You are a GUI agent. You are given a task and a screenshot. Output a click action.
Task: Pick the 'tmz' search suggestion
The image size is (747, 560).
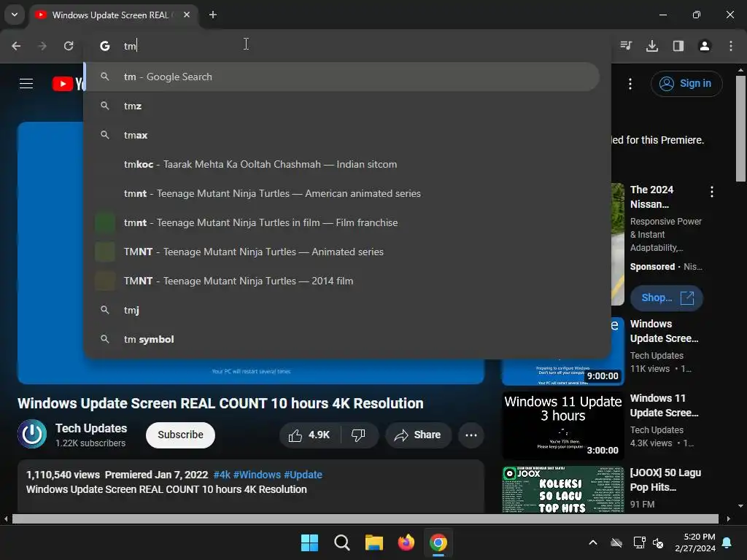(341, 106)
